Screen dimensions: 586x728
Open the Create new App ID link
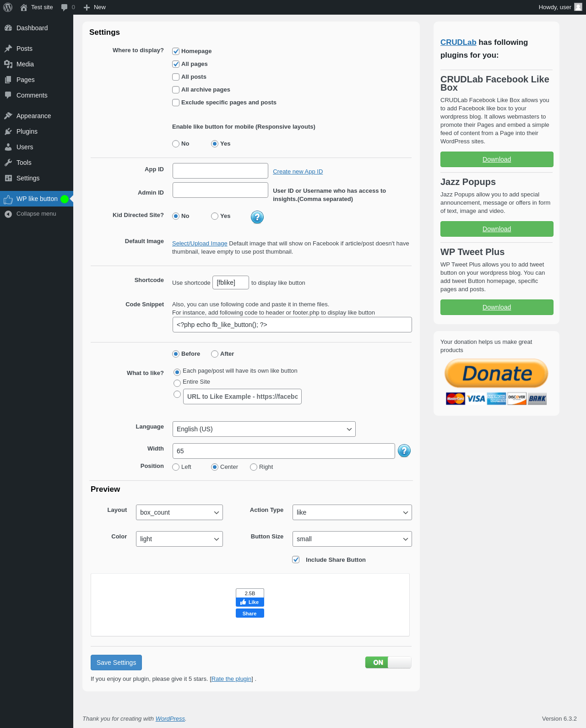click(x=298, y=172)
